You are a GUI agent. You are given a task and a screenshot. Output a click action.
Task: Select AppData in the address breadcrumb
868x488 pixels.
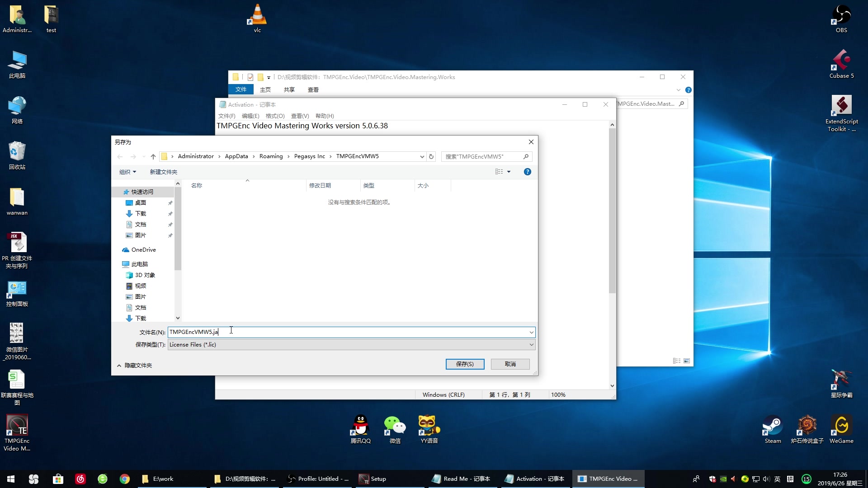[x=236, y=156]
